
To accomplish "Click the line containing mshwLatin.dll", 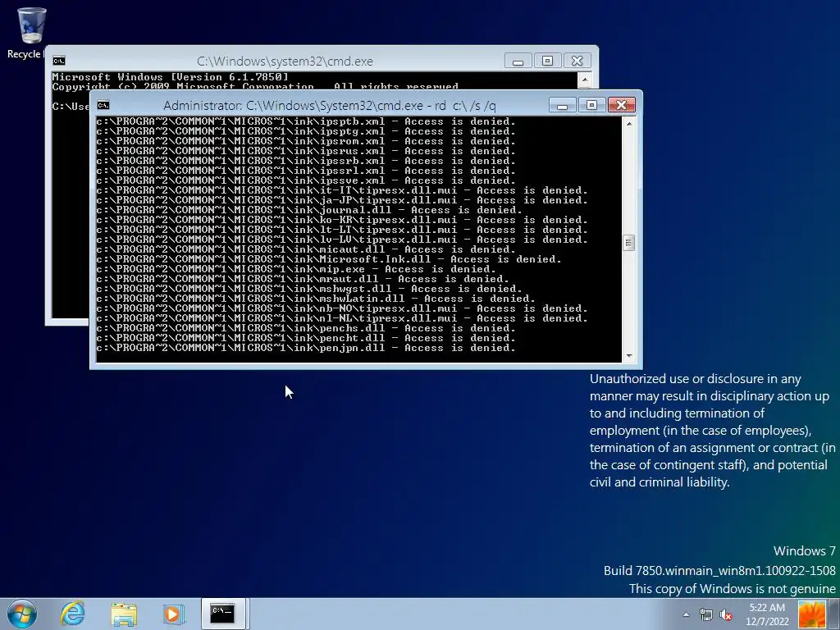I will tap(316, 299).
